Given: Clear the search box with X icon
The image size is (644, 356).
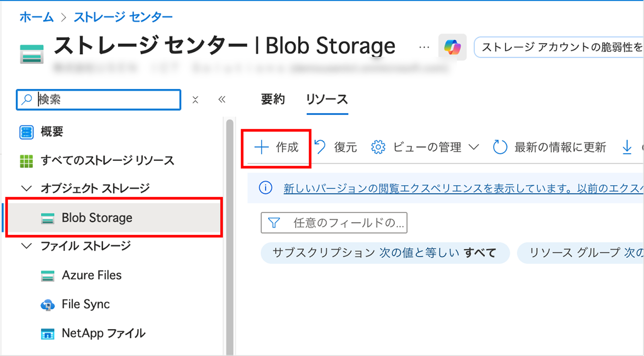Looking at the screenshot, I should tap(195, 100).
